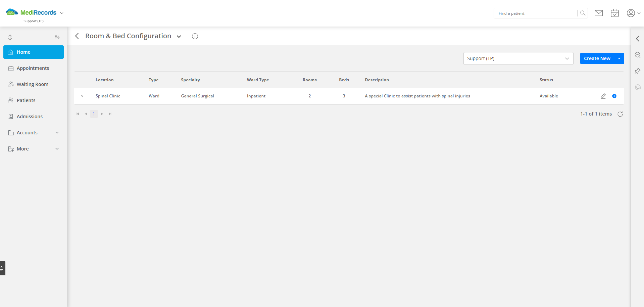Sort by the Type column header
644x307 pixels.
154,80
